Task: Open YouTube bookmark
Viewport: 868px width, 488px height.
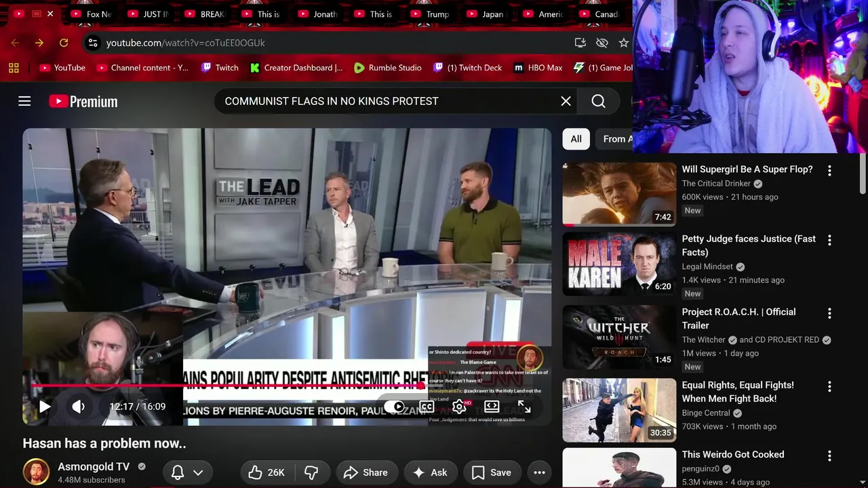Action: point(62,68)
